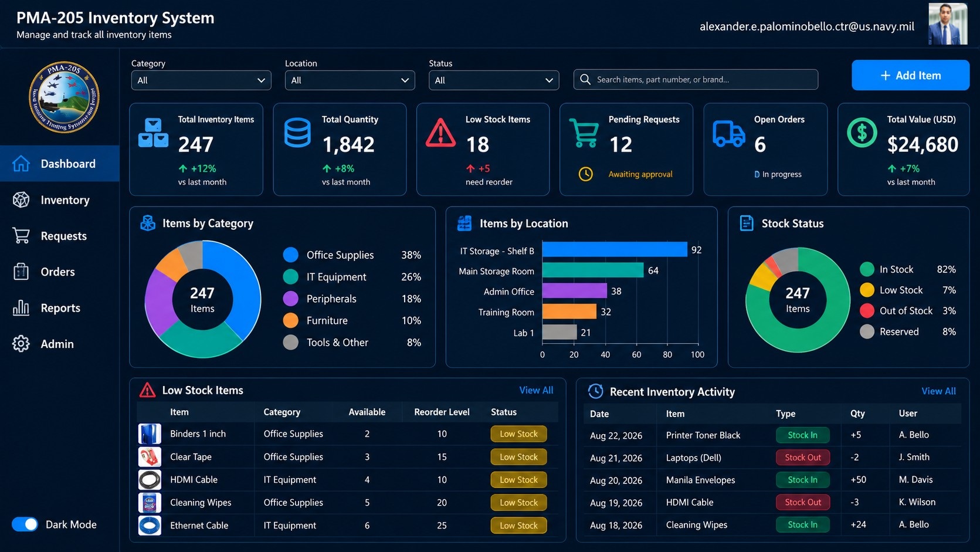
Task: Click View All in Recent Inventory Activity
Action: pyautogui.click(x=938, y=391)
